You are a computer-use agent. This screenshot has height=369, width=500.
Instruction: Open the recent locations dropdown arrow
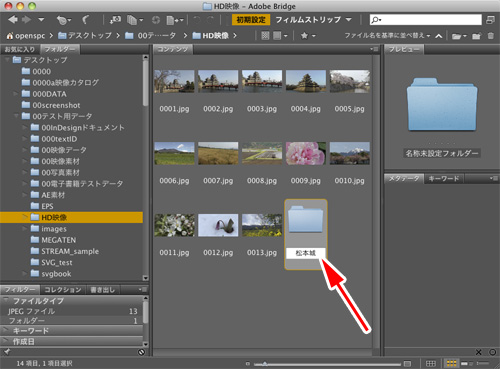click(x=41, y=20)
